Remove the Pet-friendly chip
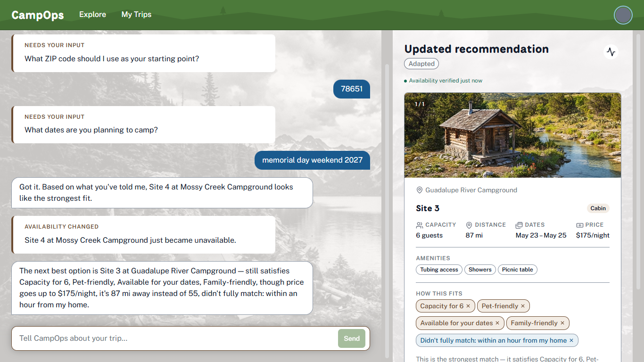This screenshot has width=644, height=362. point(523,306)
